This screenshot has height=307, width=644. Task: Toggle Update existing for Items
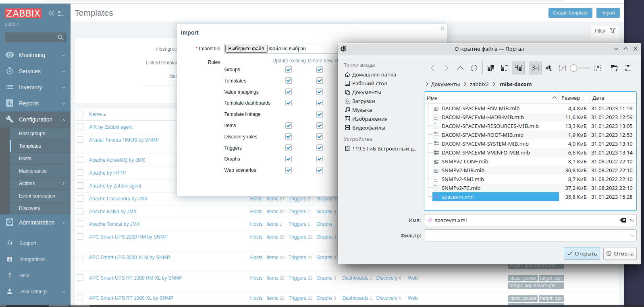[289, 126]
